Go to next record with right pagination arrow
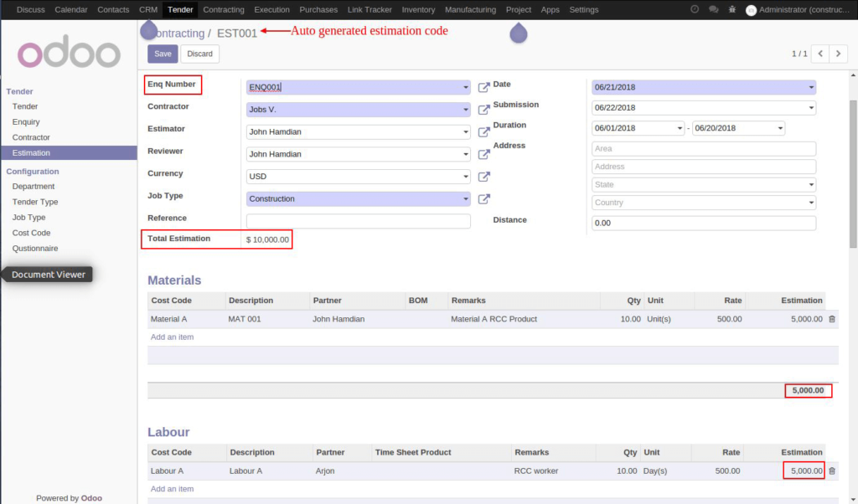858x504 pixels. (x=839, y=52)
